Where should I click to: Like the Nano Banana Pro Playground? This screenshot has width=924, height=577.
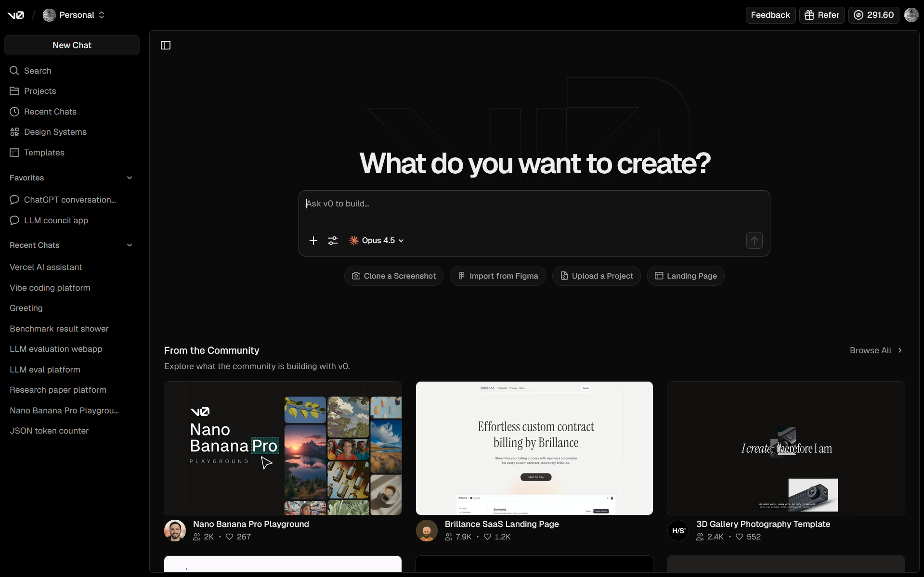pyautogui.click(x=230, y=537)
